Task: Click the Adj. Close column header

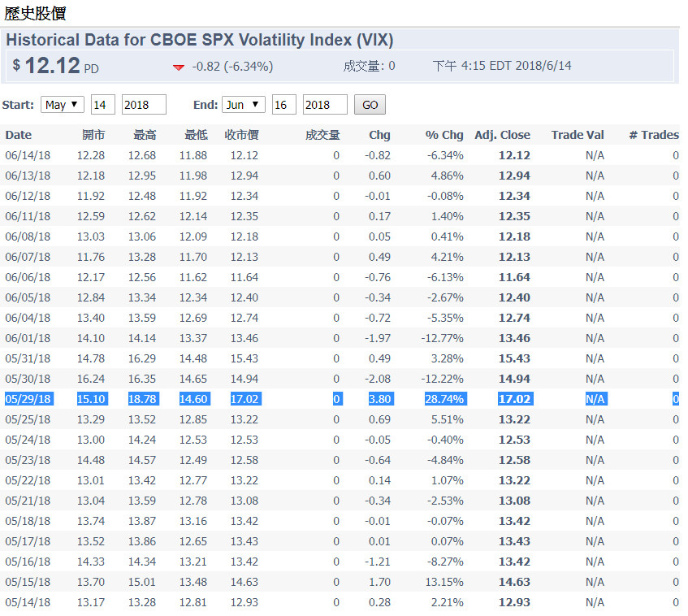Action: point(503,135)
